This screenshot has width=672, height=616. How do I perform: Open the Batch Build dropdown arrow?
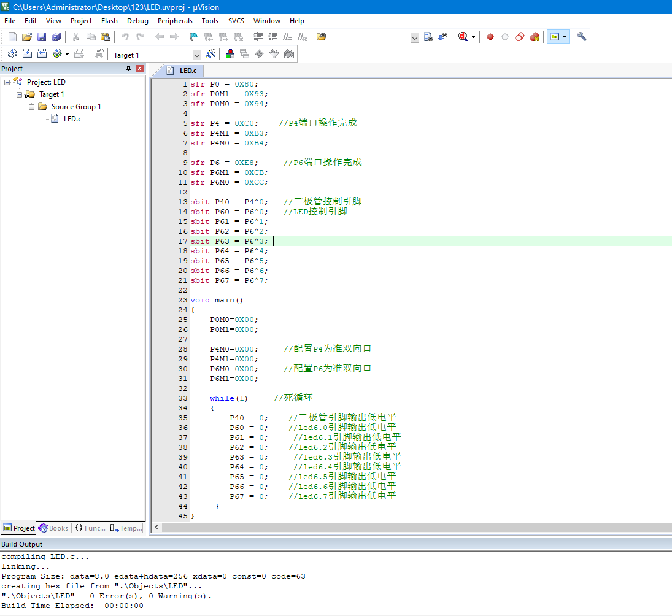tap(68, 55)
